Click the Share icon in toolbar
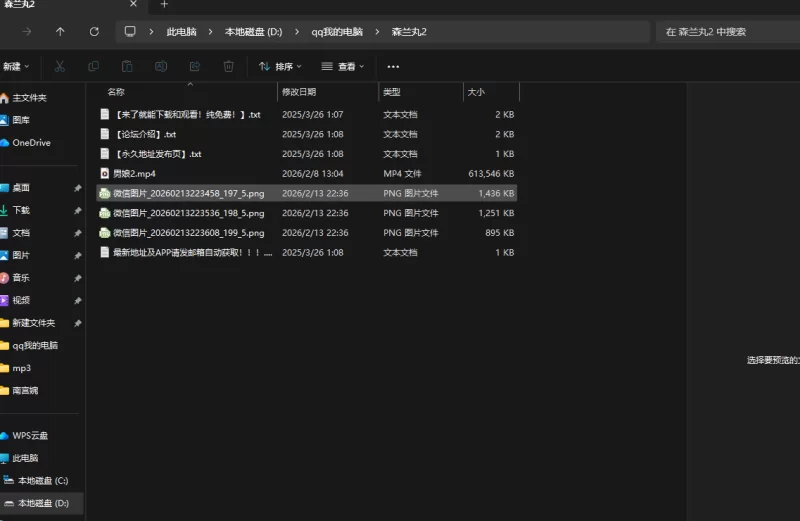 194,66
